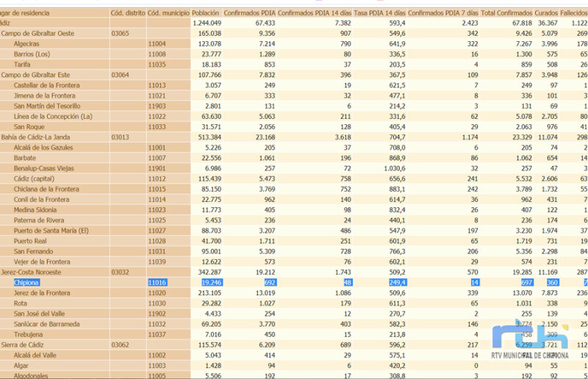Click the Confirmados PDIA 14 días column header
This screenshot has height=379, width=588.
click(315, 13)
